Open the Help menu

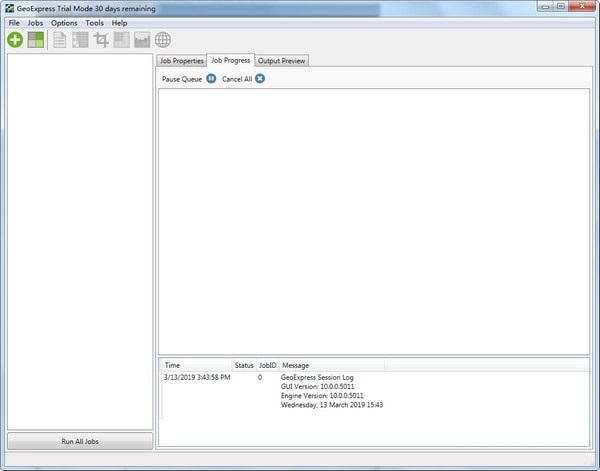pyautogui.click(x=119, y=23)
